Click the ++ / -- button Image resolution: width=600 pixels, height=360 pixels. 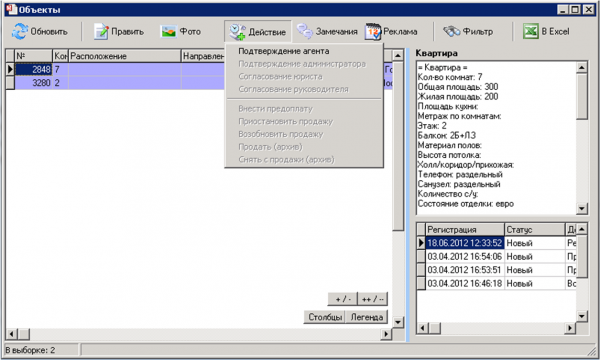372,299
